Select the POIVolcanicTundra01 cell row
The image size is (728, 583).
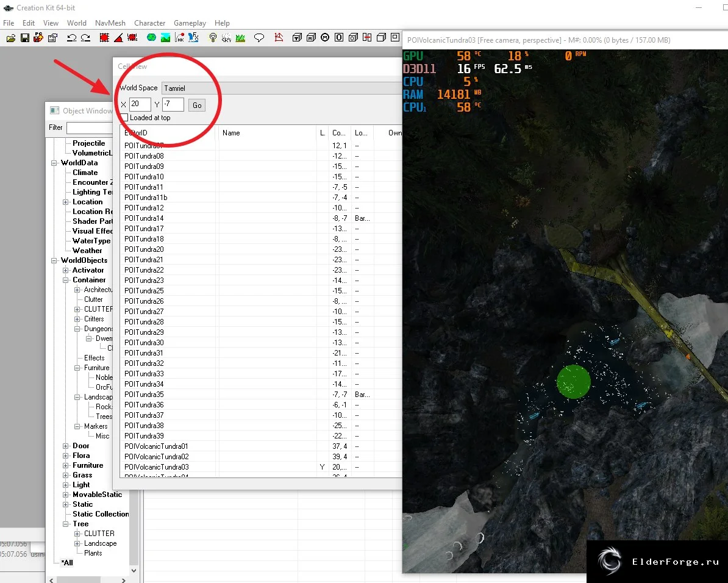point(261,446)
